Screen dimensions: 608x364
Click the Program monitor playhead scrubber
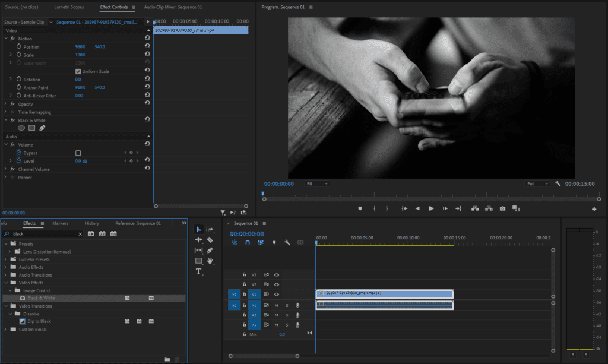(262, 193)
